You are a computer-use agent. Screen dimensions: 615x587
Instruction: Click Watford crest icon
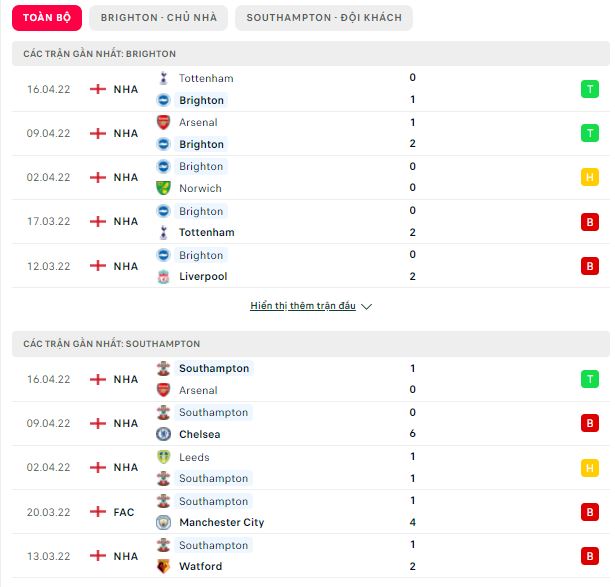pyautogui.click(x=164, y=566)
